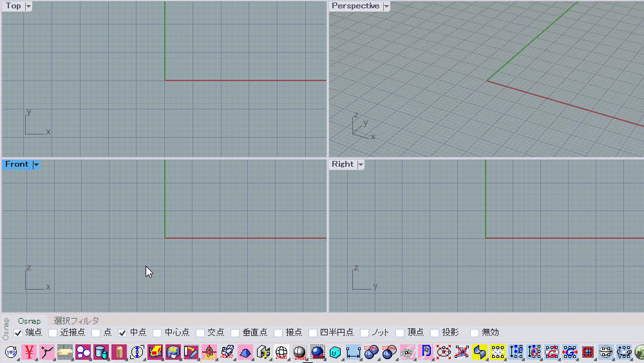The width and height of the screenshot is (644, 363).
Task: Expand the Right viewport menu arrow
Action: [361, 165]
